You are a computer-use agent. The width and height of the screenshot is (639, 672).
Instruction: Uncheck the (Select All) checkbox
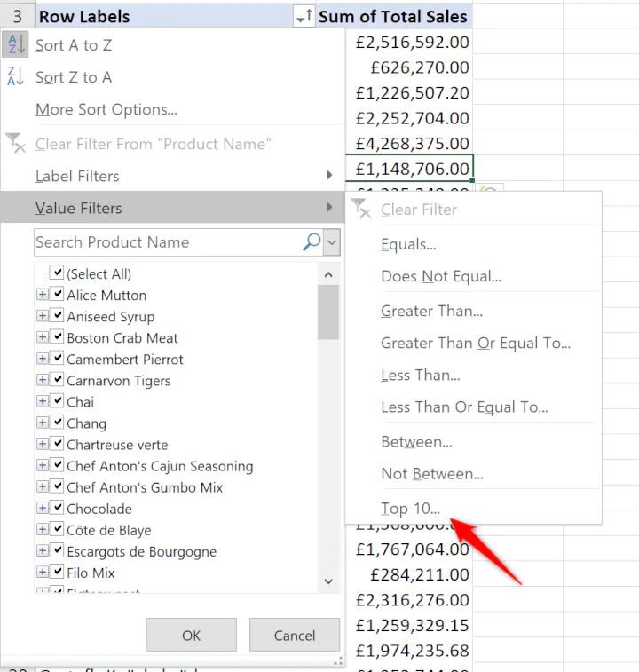point(58,273)
